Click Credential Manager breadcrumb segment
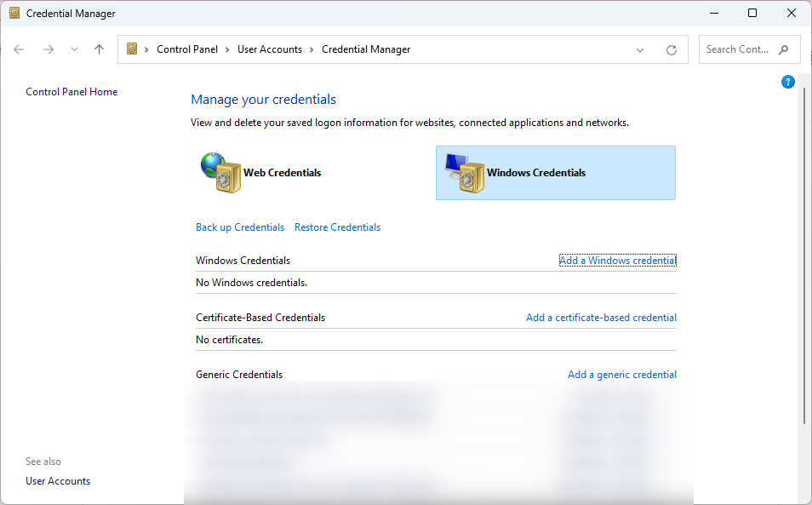The width and height of the screenshot is (812, 505). 366,49
